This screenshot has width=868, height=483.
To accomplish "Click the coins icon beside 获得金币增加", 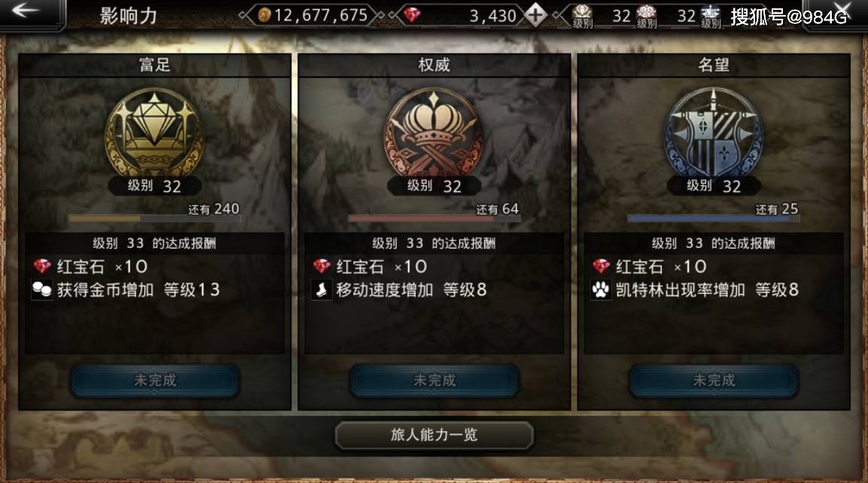I will click(x=41, y=289).
